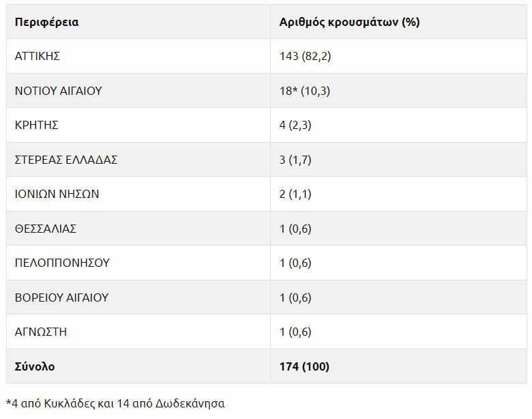Click the Κυκλάδες and Δωδεκάνησα footnote text

115,403
